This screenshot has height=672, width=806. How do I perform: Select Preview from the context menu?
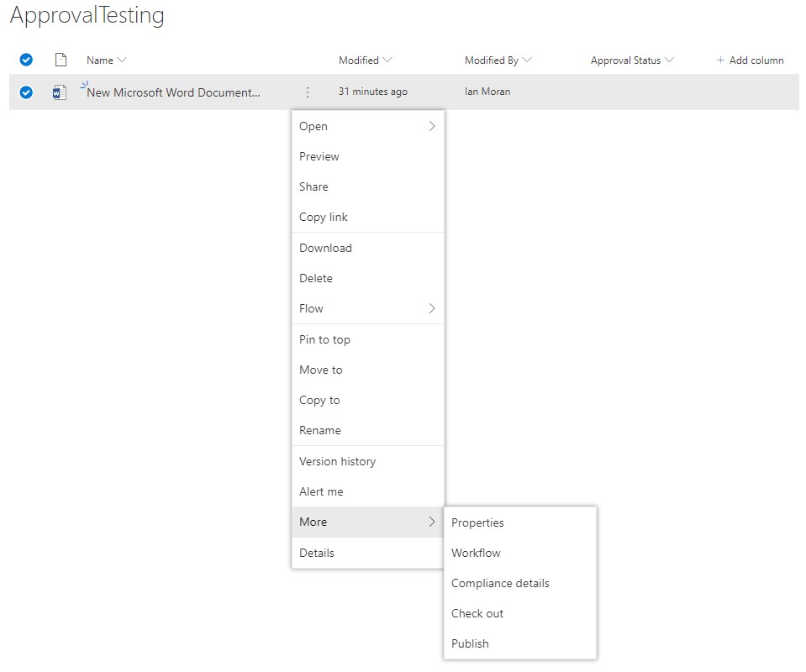tap(319, 156)
